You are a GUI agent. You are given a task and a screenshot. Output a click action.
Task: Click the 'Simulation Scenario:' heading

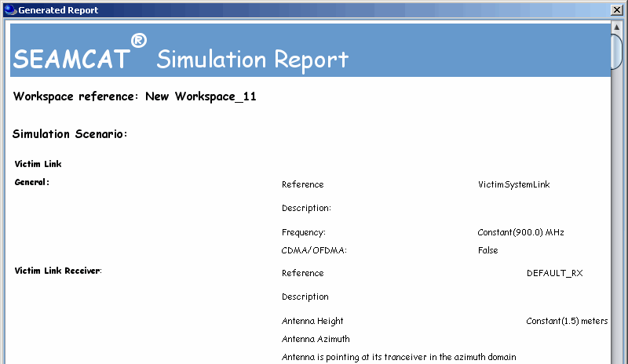[x=70, y=133]
